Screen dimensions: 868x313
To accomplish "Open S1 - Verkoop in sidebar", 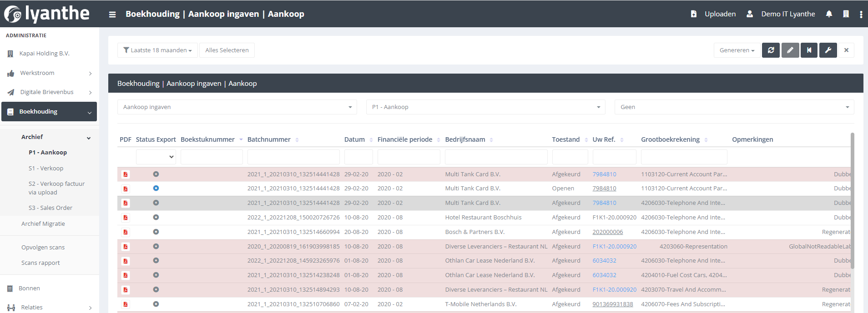I will pyautogui.click(x=46, y=168).
